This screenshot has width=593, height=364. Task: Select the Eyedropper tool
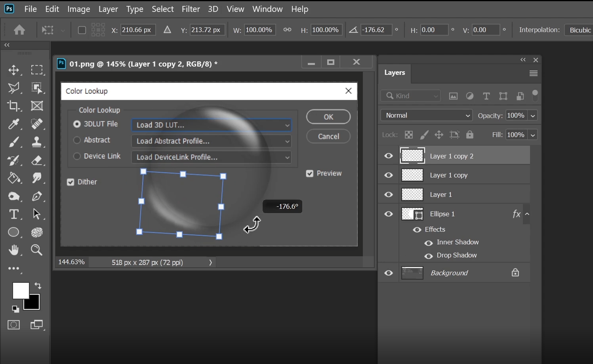pos(13,124)
